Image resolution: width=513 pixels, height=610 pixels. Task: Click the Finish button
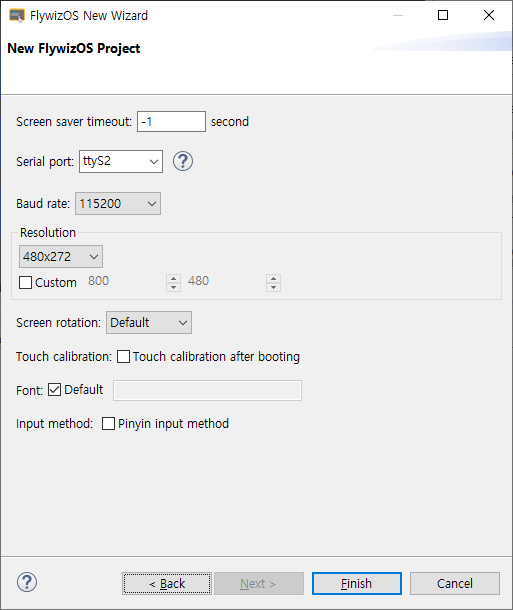[x=357, y=584]
